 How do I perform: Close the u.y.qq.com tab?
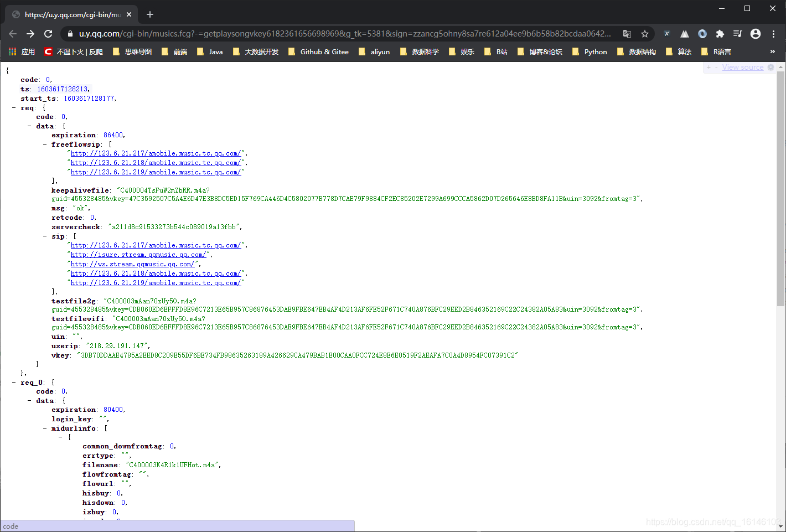click(129, 14)
